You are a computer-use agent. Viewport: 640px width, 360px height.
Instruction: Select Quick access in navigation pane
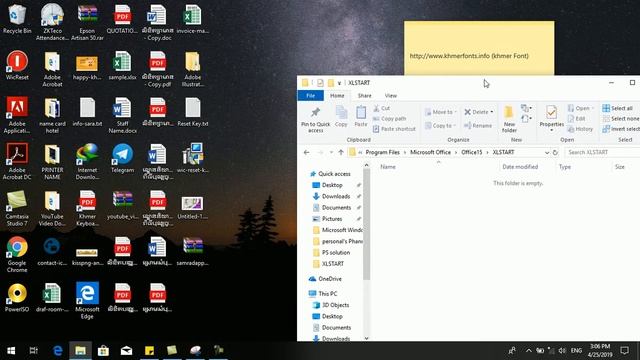(x=330, y=174)
